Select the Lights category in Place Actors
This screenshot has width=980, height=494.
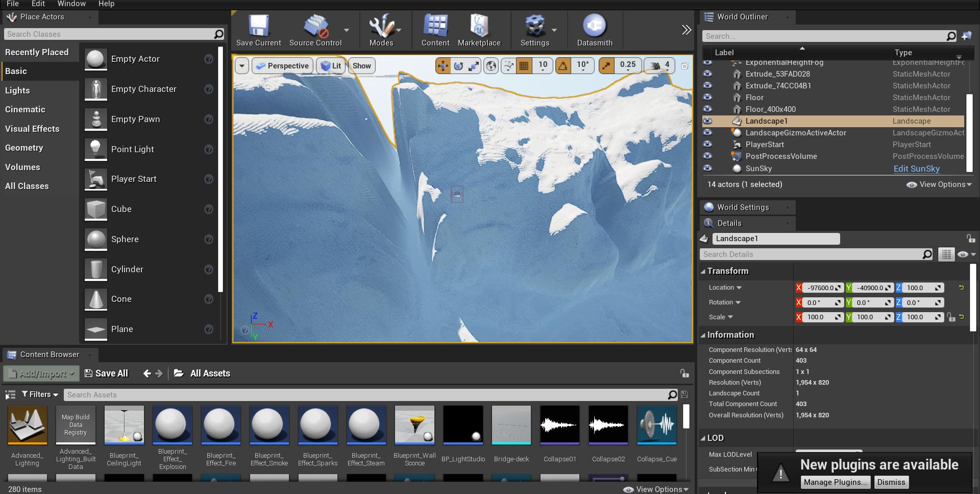click(x=17, y=90)
